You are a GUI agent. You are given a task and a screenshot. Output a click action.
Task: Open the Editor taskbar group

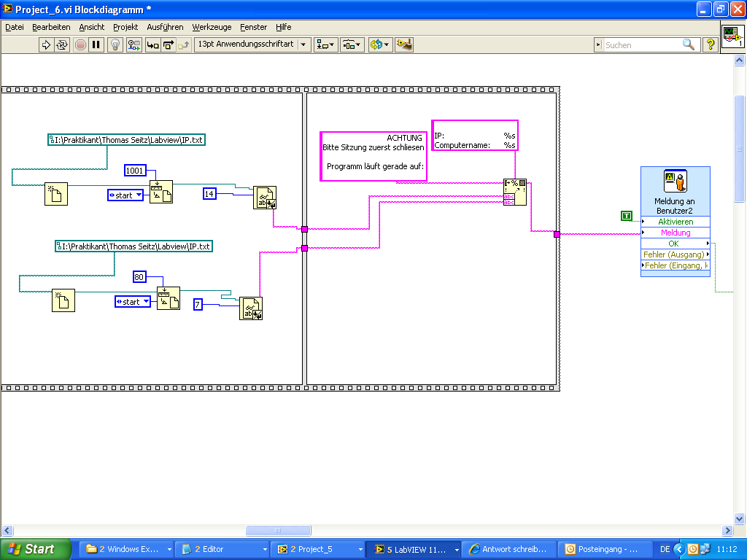coord(222,549)
